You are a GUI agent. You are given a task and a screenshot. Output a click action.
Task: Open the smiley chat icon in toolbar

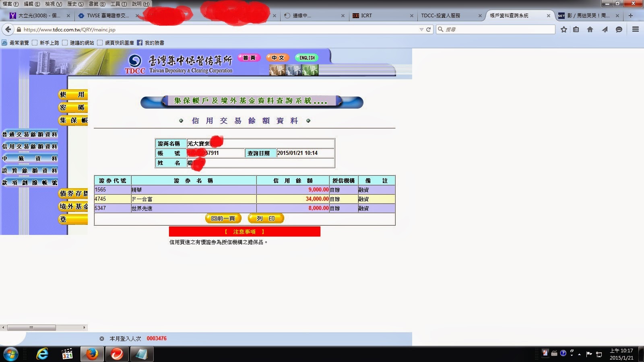[619, 29]
